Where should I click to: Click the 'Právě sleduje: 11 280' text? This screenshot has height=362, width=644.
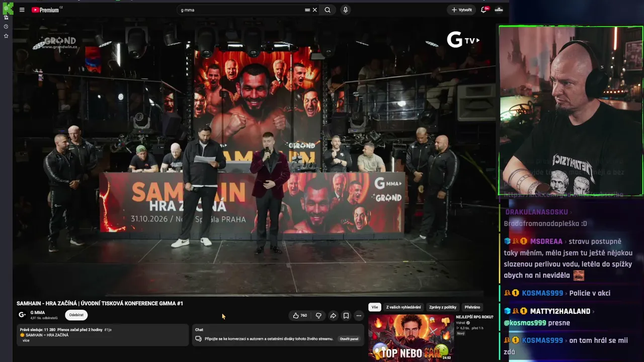(37, 330)
